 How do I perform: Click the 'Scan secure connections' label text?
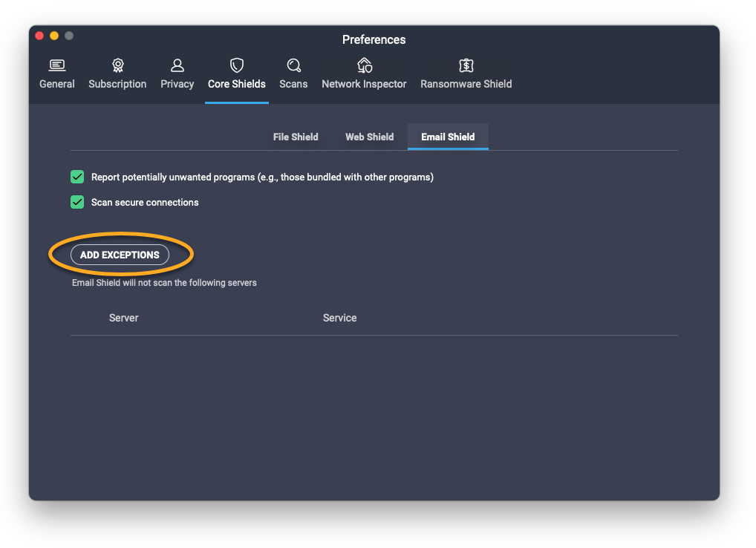tap(145, 202)
